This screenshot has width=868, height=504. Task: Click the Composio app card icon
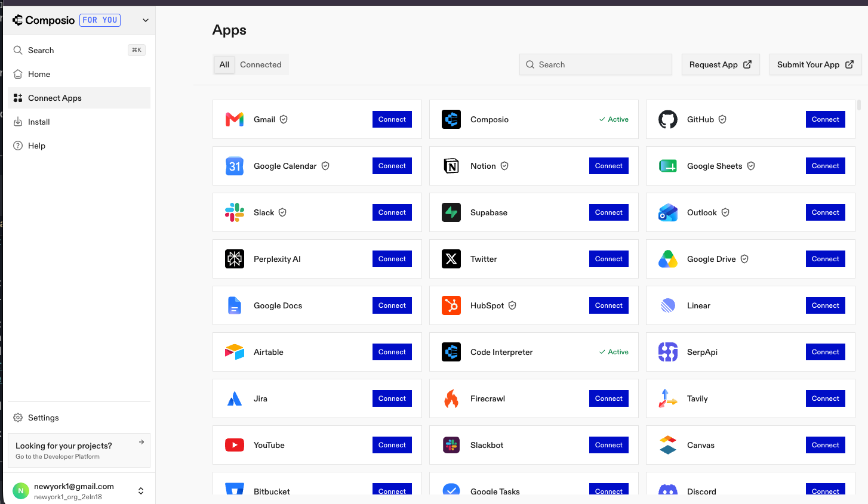(x=451, y=119)
